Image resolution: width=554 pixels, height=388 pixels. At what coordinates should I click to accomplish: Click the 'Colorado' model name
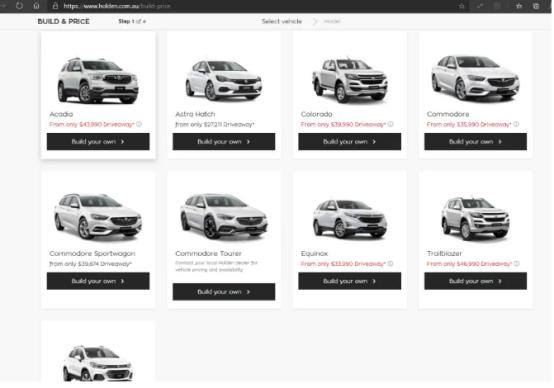pyautogui.click(x=317, y=114)
